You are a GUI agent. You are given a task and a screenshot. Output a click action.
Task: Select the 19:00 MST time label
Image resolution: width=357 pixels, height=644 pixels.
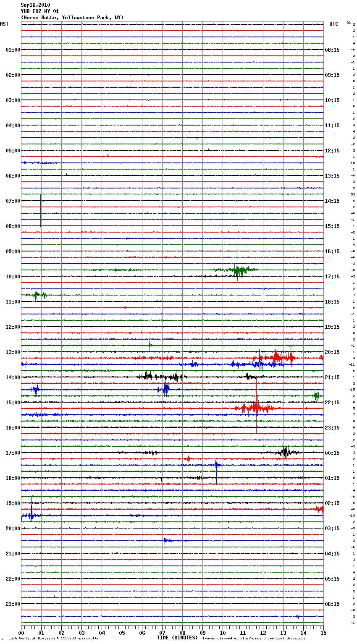coord(13,503)
